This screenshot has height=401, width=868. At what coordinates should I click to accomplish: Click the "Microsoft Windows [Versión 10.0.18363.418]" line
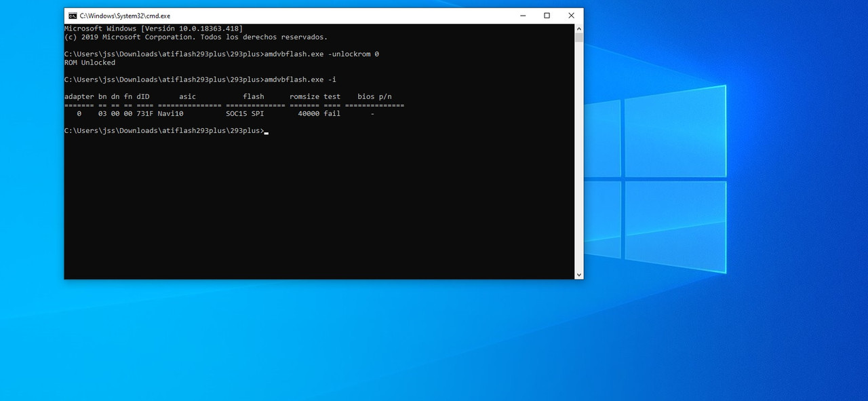click(153, 28)
